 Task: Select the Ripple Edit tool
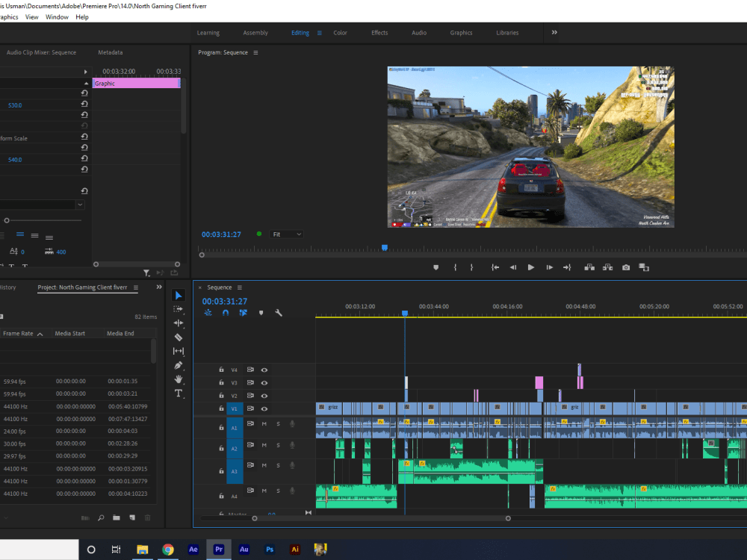click(179, 323)
